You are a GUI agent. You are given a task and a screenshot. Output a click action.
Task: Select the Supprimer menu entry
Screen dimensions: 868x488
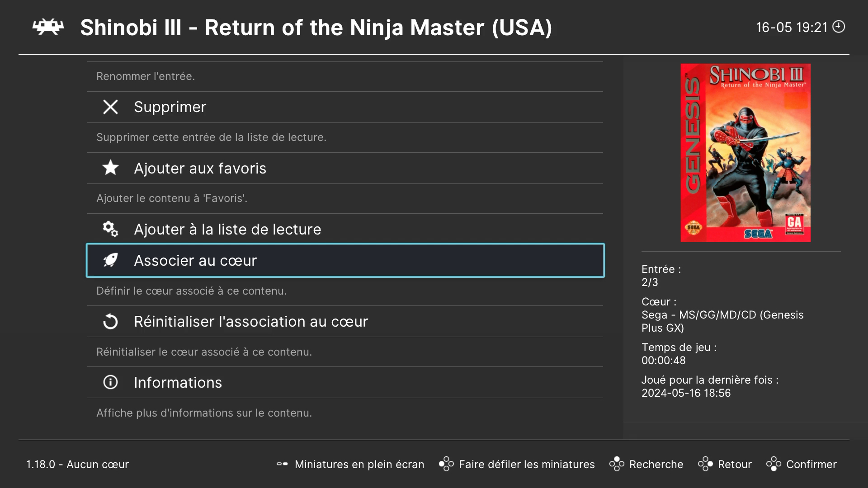170,107
